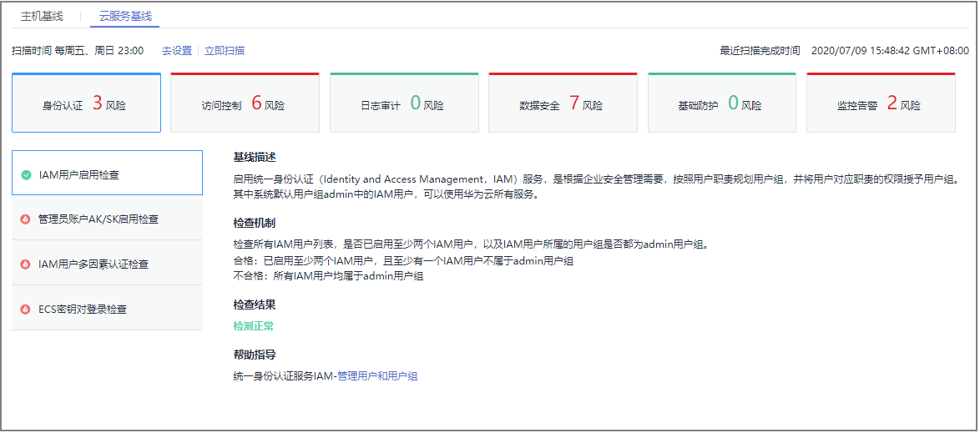
Task: Click red risk icon beside IAM用户多因素认证检查
Action: 26,264
